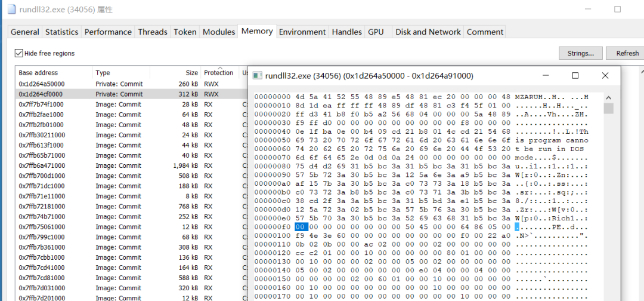
Task: Minimize the hex viewer window
Action: click(x=546, y=76)
